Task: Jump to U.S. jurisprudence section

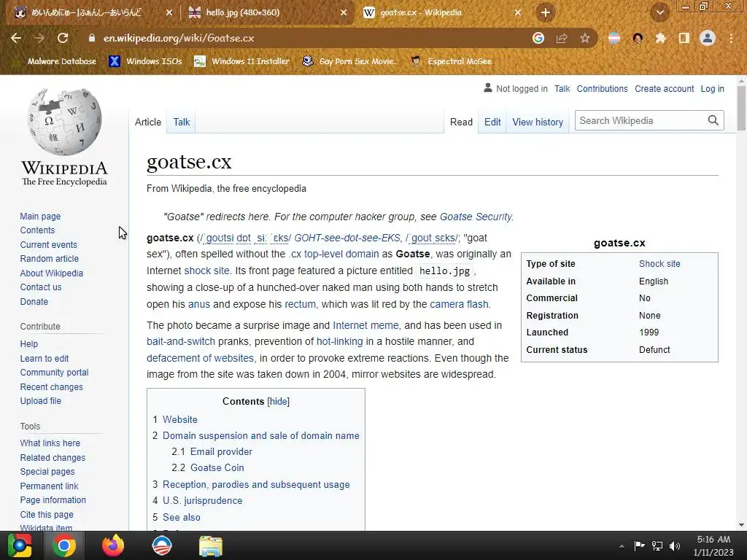Action: tap(202, 500)
